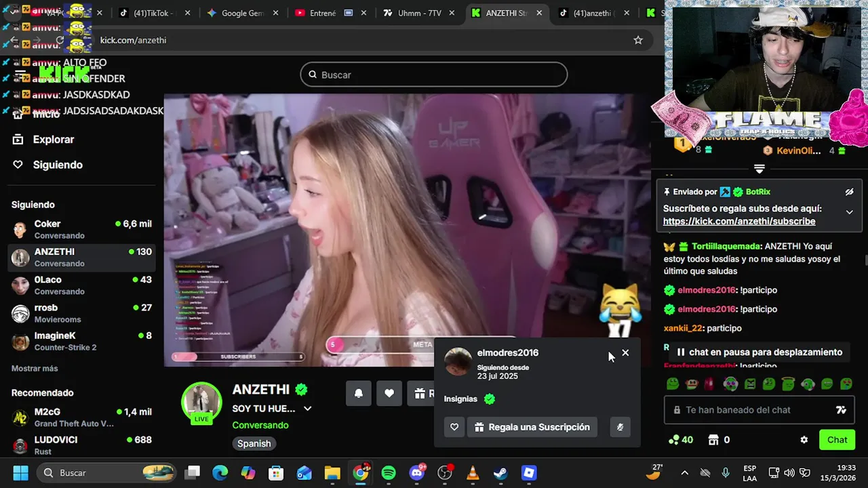Show hidden system tray icons chevron

tap(684, 472)
